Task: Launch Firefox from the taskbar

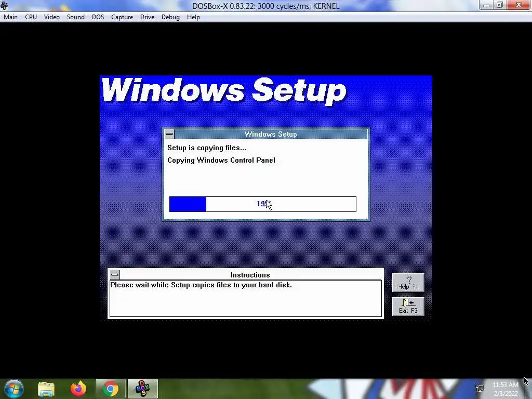Action: [78, 389]
